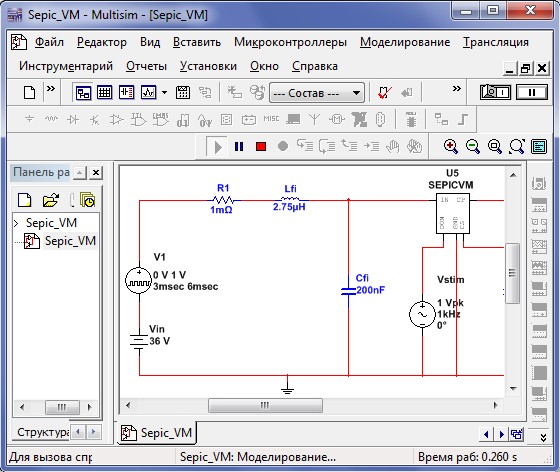Place a Basic resistor component

point(51,119)
